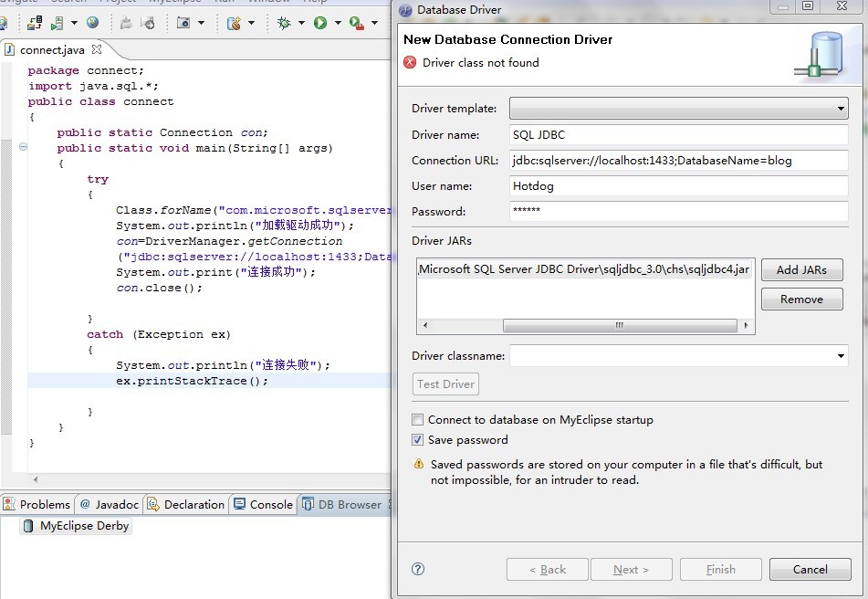The image size is (868, 599).
Task: Click the Test Driver button
Action: point(445,384)
